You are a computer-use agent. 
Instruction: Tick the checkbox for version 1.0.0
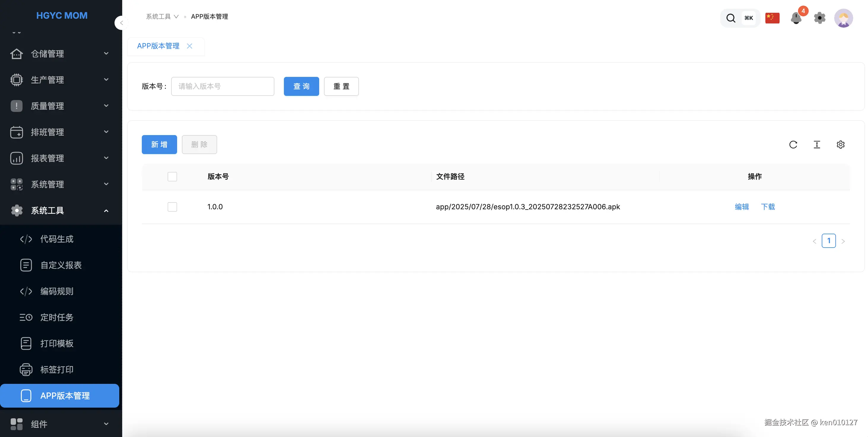172,207
